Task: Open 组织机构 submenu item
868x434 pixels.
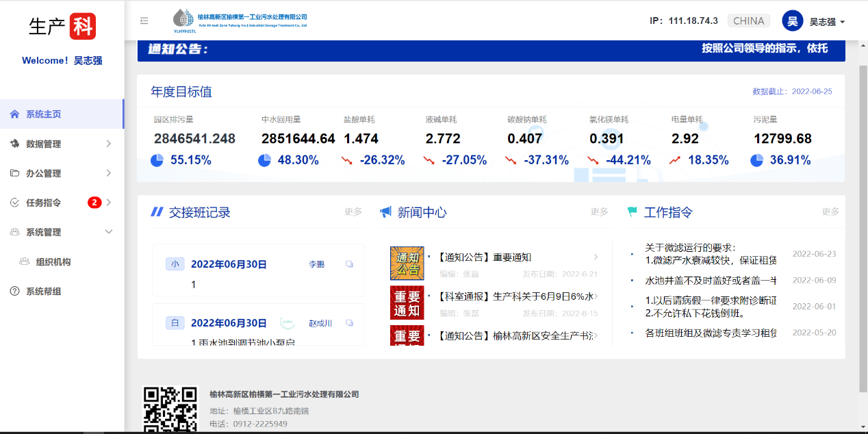Action: click(x=53, y=262)
